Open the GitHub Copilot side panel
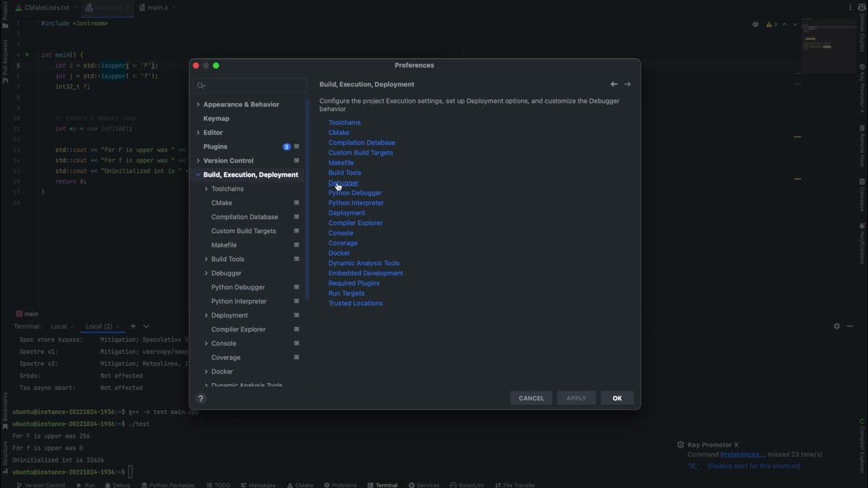Viewport: 868px width, 488px height. (863, 34)
